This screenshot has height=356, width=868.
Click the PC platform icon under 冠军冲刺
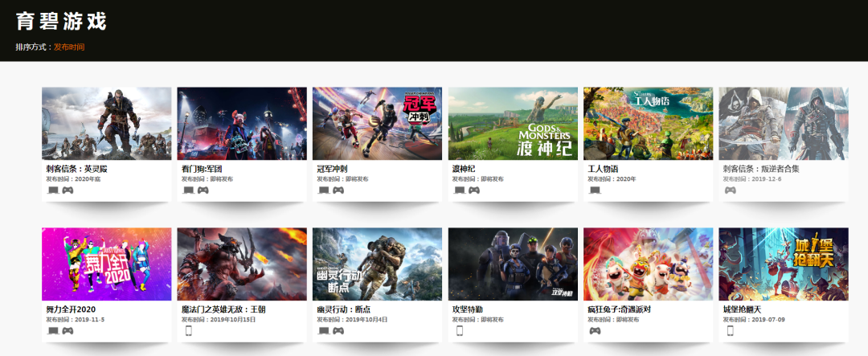click(324, 190)
